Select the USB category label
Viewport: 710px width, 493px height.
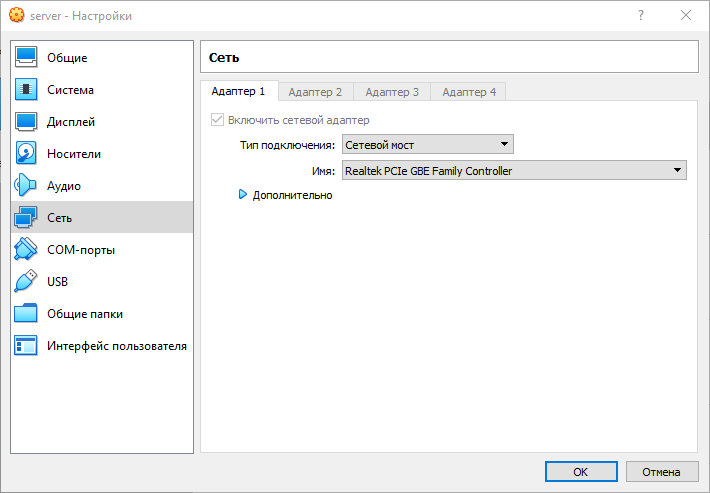pyautogui.click(x=58, y=282)
